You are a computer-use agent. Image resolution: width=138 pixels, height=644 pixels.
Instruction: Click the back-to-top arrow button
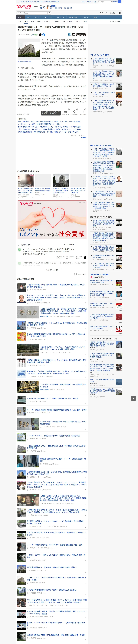tap(133, 398)
